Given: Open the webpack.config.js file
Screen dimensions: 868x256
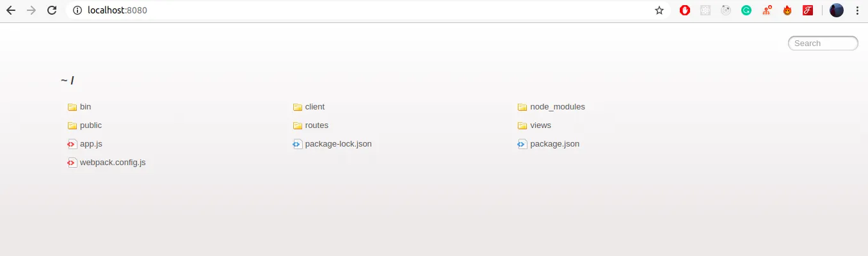Looking at the screenshot, I should point(112,163).
